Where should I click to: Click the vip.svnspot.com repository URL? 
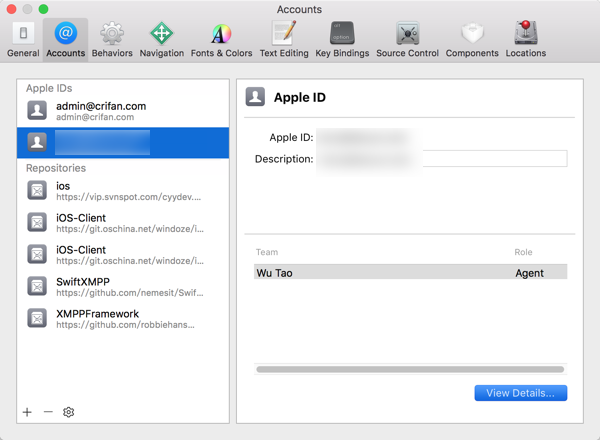(x=129, y=197)
